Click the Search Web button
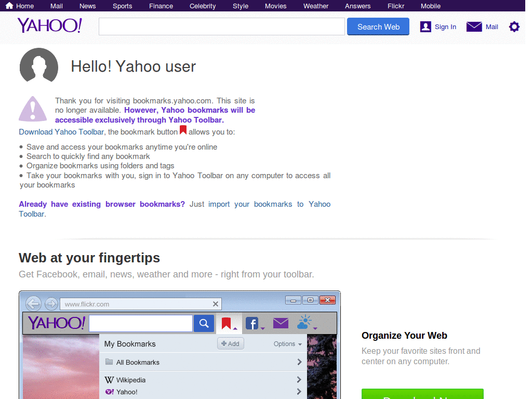The width and height of the screenshot is (532, 399). 378,26
